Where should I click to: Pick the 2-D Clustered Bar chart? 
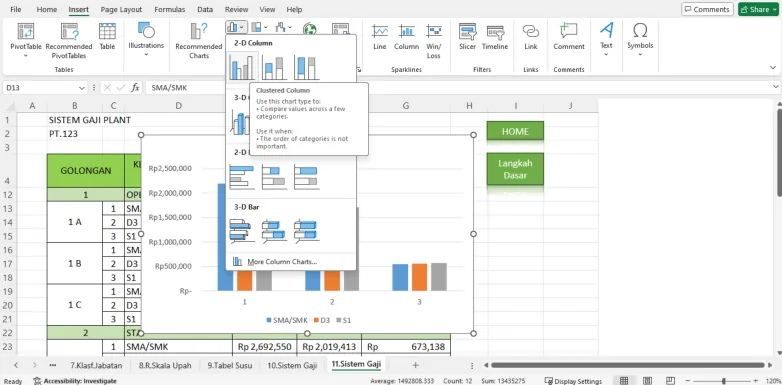pos(242,178)
